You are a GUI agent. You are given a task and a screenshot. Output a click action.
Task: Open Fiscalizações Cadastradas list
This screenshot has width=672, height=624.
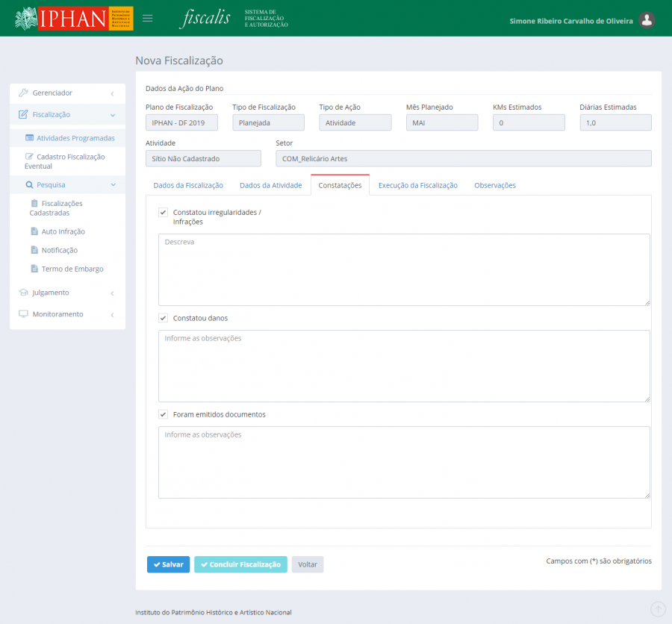point(61,208)
